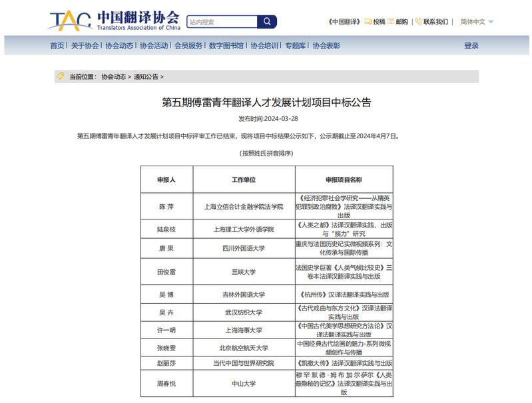
Task: Go to 首页 in navigation bar
Action: [57, 46]
